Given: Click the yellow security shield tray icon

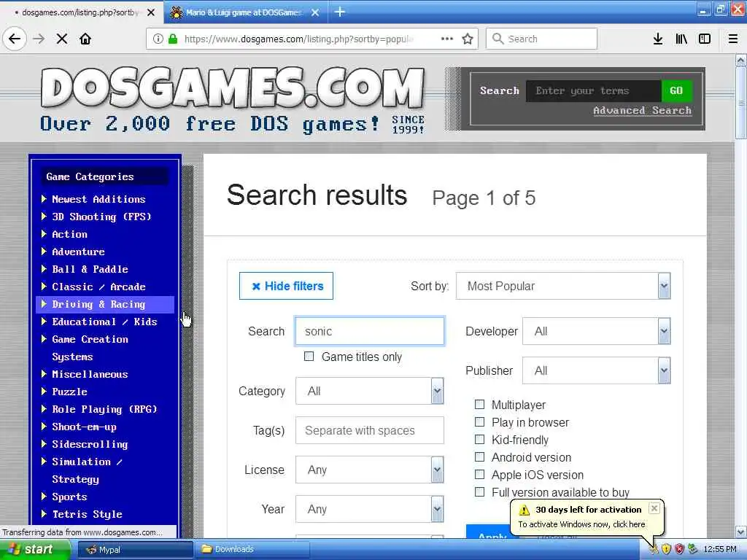Looking at the screenshot, I should [x=667, y=549].
